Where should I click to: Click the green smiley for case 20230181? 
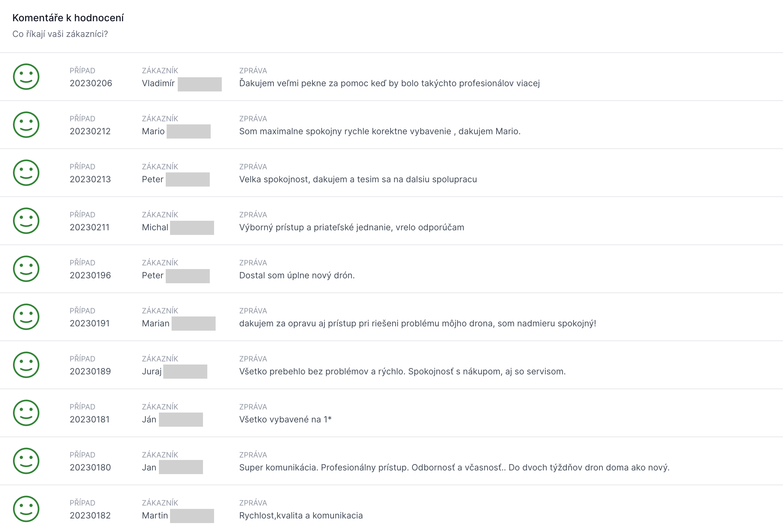26,413
